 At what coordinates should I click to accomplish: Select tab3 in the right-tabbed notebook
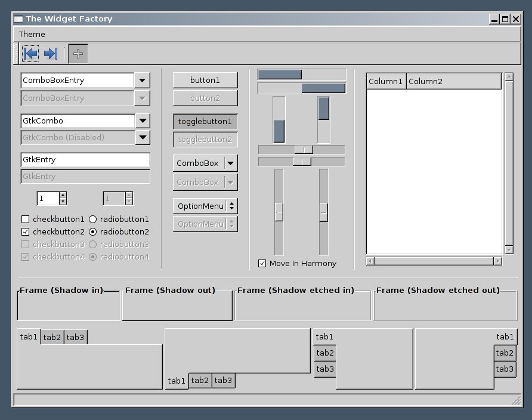[x=505, y=369]
